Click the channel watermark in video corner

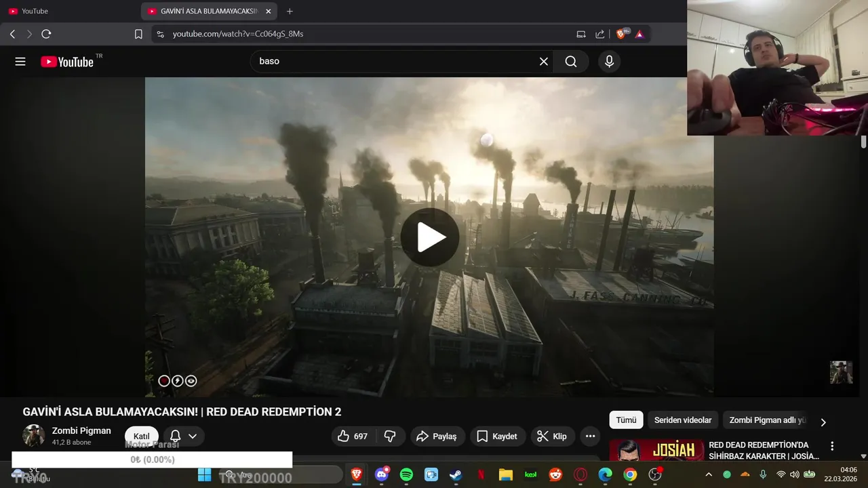(x=842, y=372)
